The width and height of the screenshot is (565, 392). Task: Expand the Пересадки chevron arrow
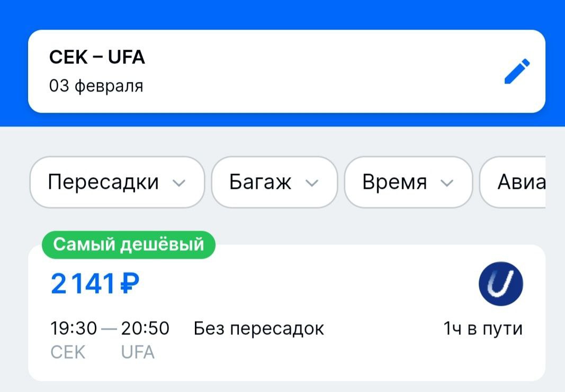point(180,183)
